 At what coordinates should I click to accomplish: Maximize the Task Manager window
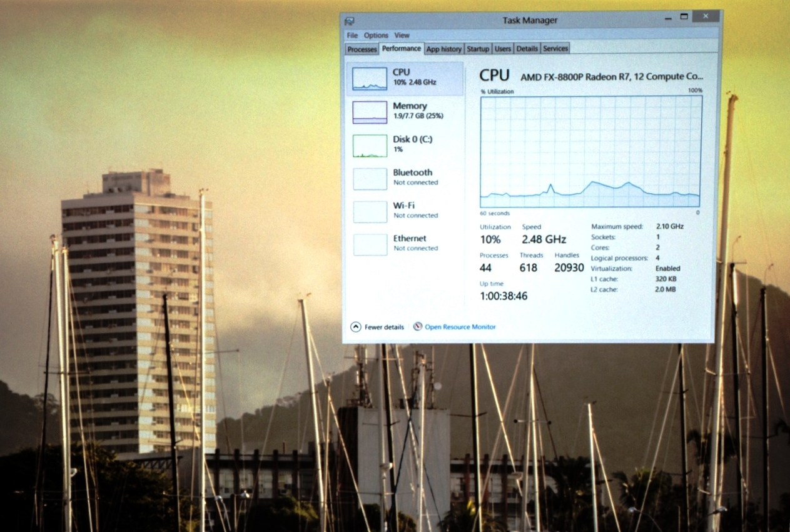coord(684,16)
